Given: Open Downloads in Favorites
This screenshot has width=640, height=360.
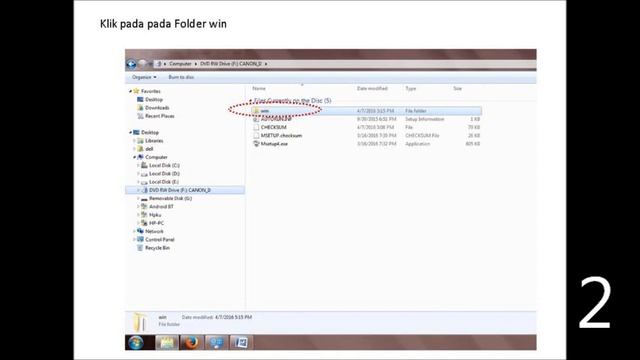Looking at the screenshot, I should click(157, 108).
